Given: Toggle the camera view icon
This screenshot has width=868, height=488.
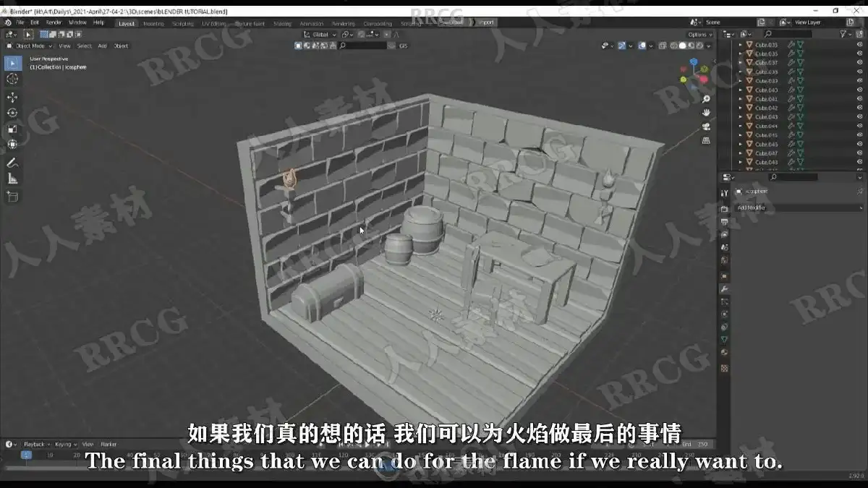Looking at the screenshot, I should pos(706,127).
